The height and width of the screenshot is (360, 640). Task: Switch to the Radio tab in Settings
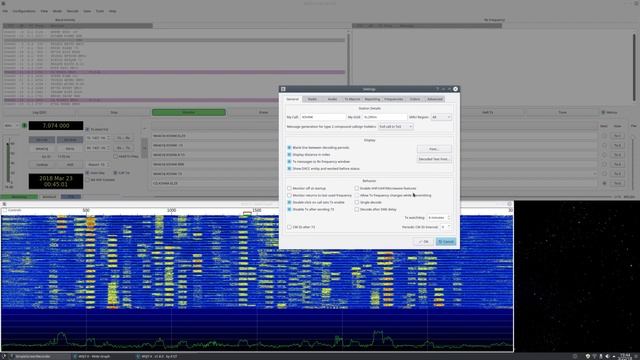tap(312, 99)
